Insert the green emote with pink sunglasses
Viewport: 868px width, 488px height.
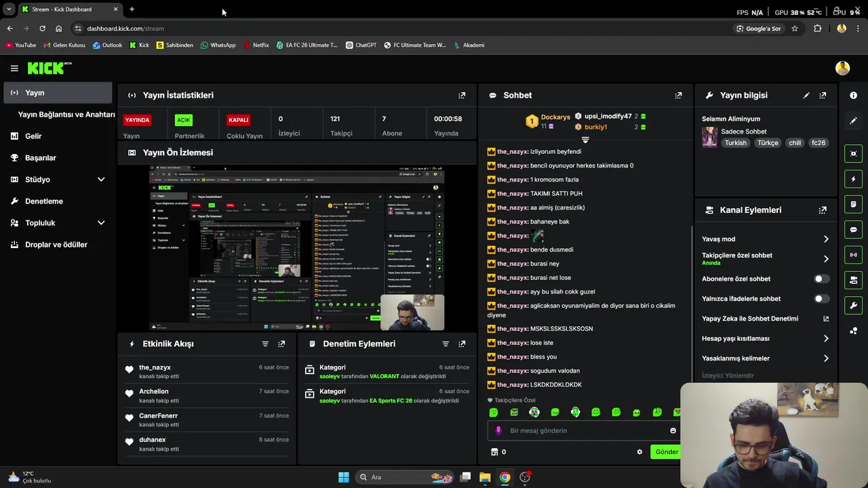(x=534, y=412)
